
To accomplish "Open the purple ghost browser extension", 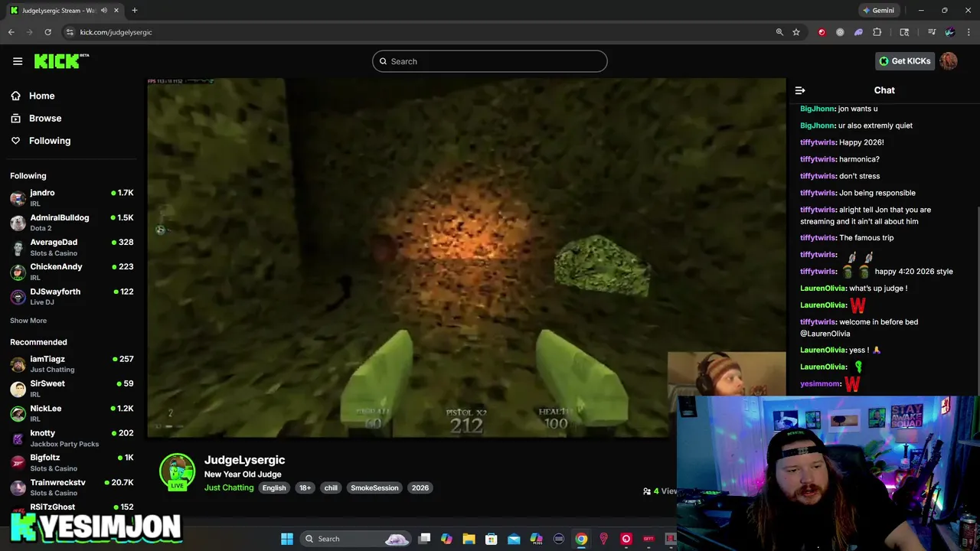I will (x=858, y=32).
